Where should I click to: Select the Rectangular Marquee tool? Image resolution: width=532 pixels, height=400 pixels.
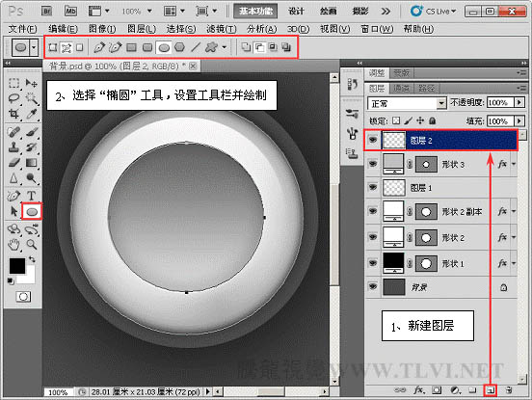(x=13, y=83)
